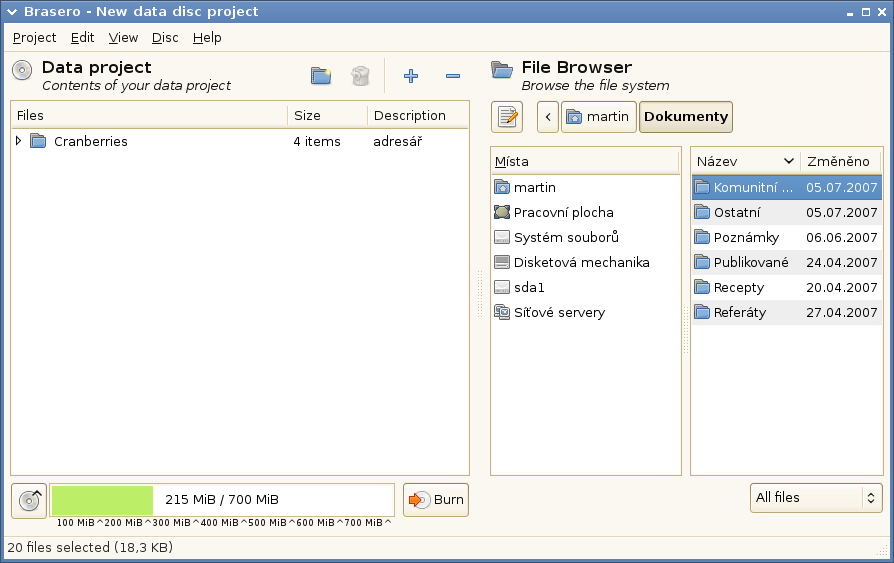
Task: Expand the Cranberries folder tree
Action: tap(18, 140)
